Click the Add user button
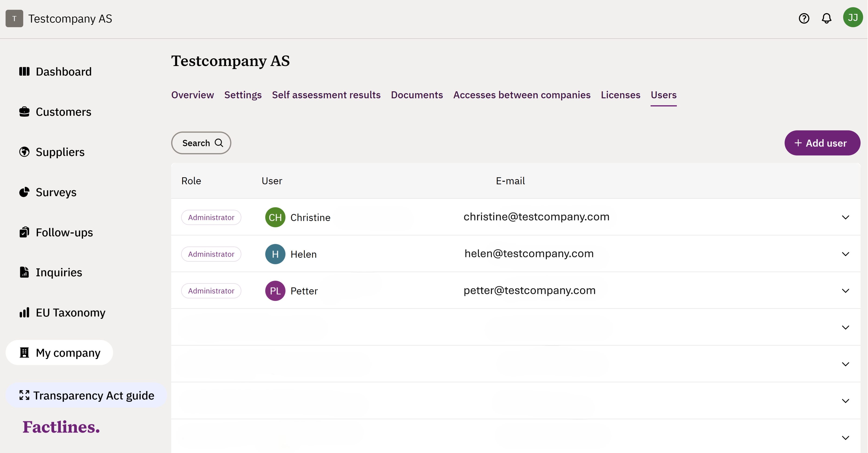The width and height of the screenshot is (868, 453). pyautogui.click(x=822, y=143)
